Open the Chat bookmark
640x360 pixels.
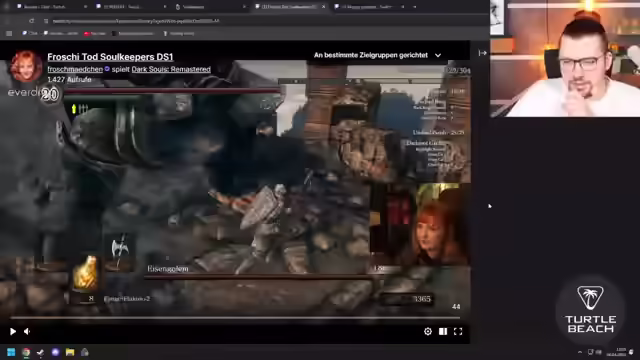pos(30,33)
